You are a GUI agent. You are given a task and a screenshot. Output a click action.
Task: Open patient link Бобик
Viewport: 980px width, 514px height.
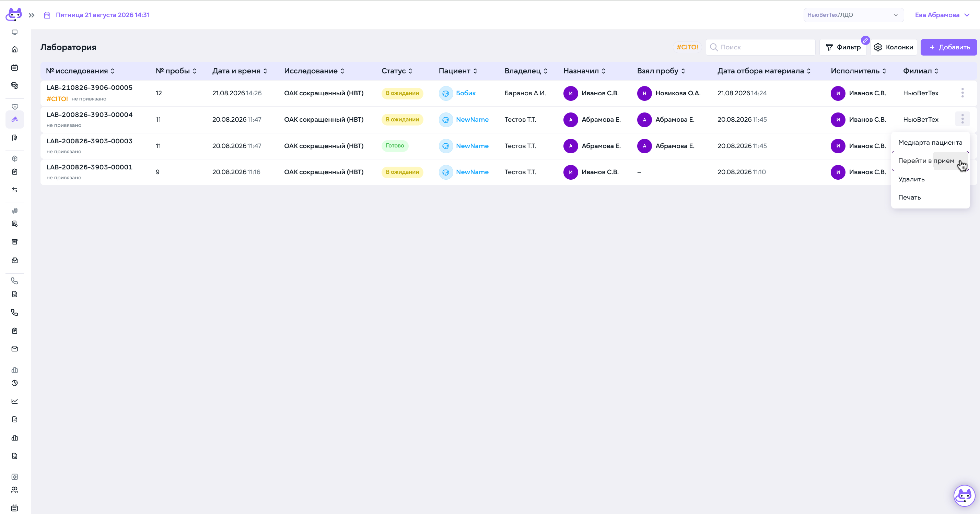pyautogui.click(x=465, y=93)
